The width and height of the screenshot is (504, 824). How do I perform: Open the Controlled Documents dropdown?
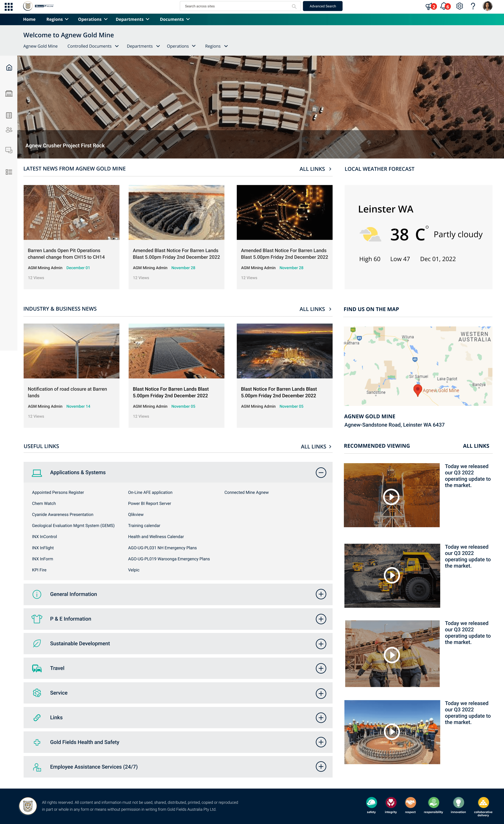[93, 46]
